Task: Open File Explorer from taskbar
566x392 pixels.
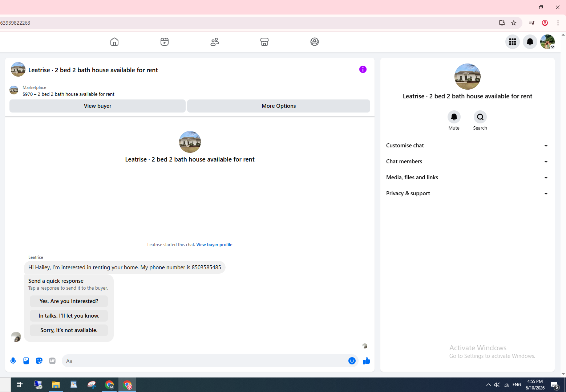Action: coord(56,385)
